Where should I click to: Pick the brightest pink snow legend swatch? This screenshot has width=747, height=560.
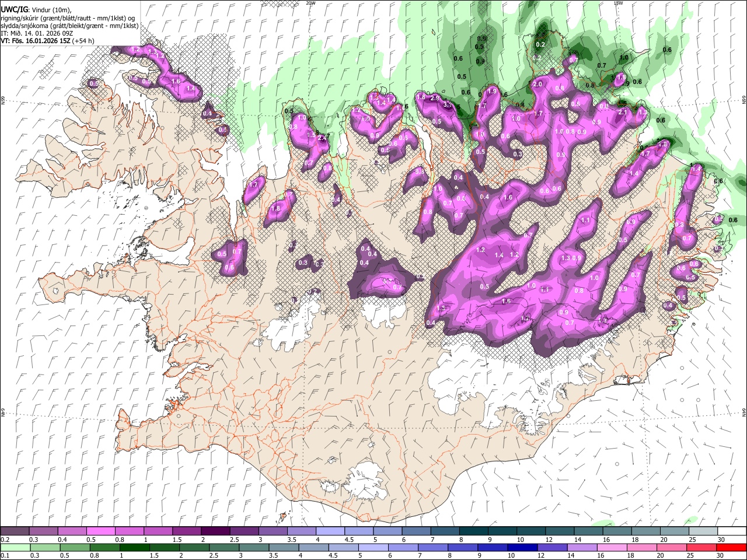(x=101, y=531)
